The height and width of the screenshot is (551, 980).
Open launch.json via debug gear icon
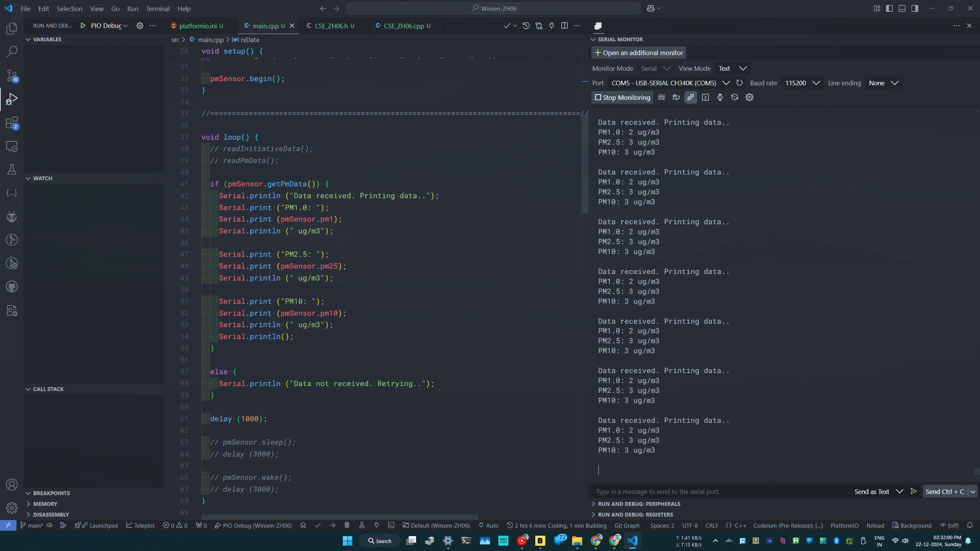[x=140, y=26]
